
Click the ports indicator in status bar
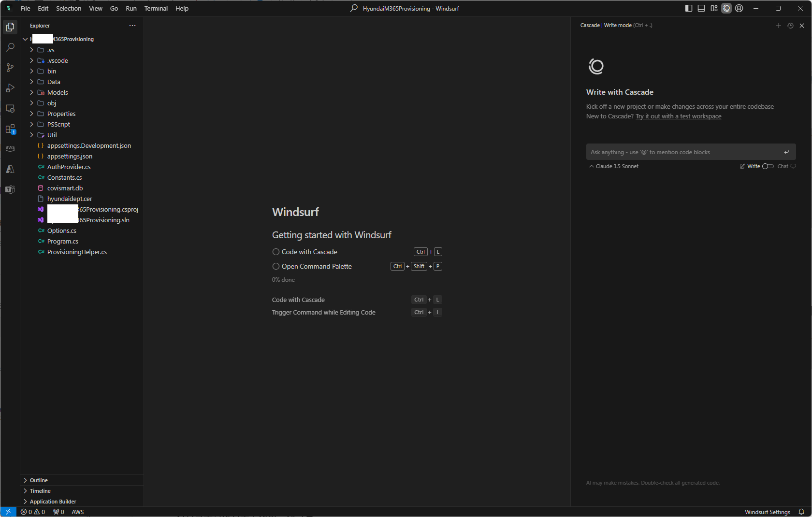[x=58, y=512]
